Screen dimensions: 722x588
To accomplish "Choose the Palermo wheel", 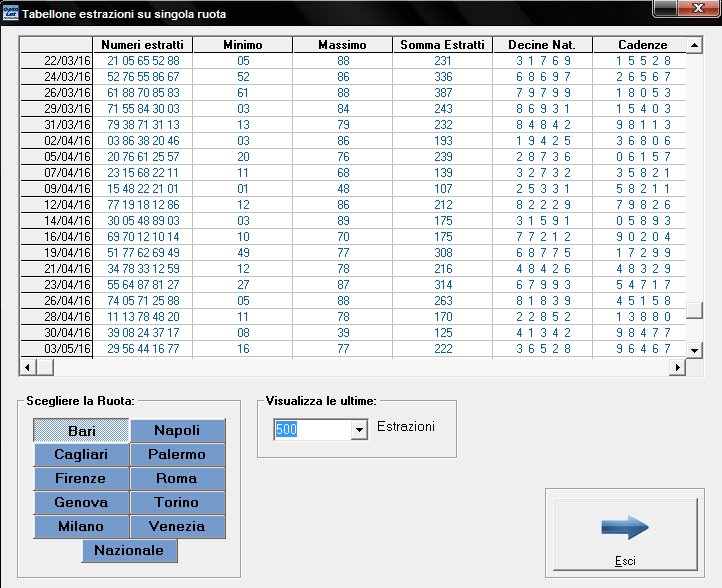I will [178, 454].
